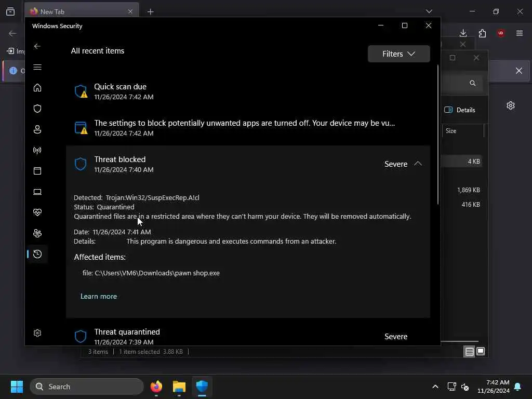
Task: Open Firefox View icon
Action: (x=10, y=11)
